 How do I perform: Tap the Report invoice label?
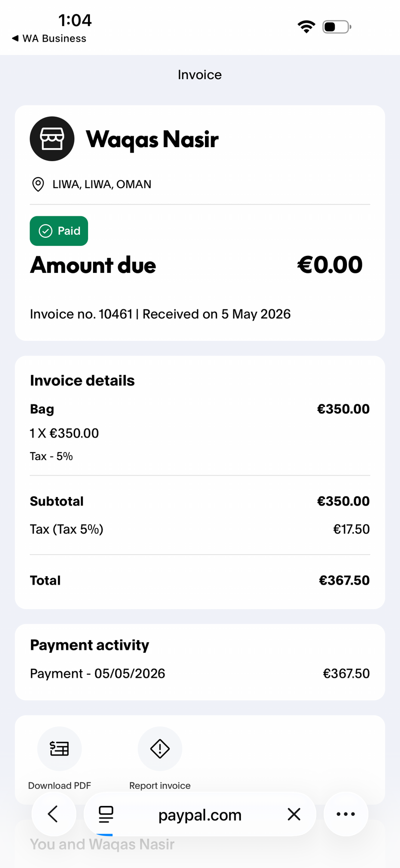pyautogui.click(x=160, y=785)
